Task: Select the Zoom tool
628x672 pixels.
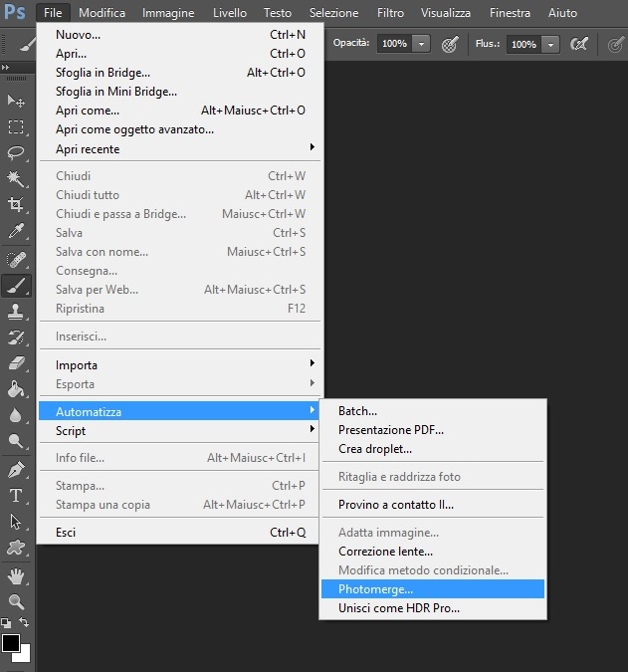Action: pos(16,602)
